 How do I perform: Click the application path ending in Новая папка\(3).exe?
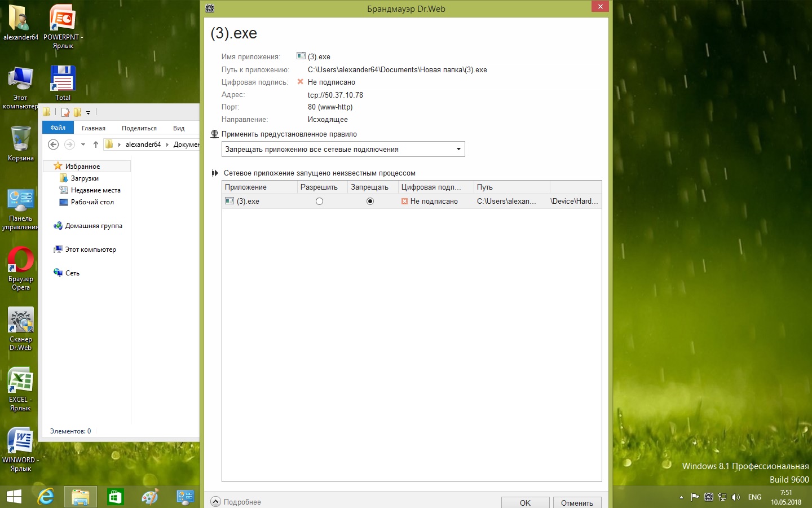398,70
